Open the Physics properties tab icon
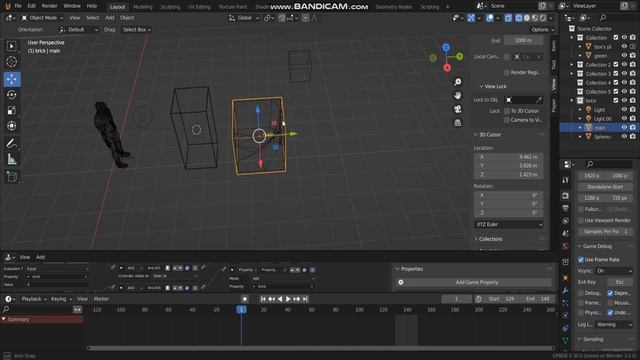The image size is (640, 360). pos(565,316)
